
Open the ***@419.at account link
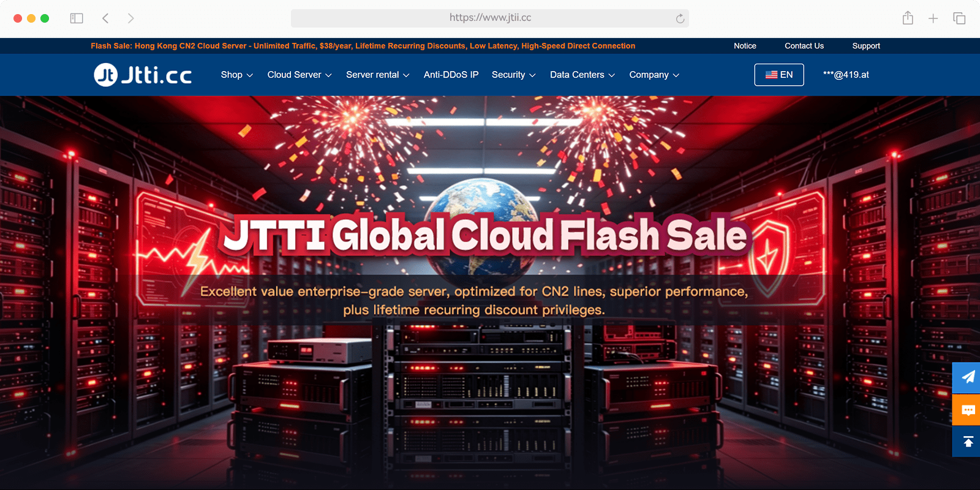(846, 75)
